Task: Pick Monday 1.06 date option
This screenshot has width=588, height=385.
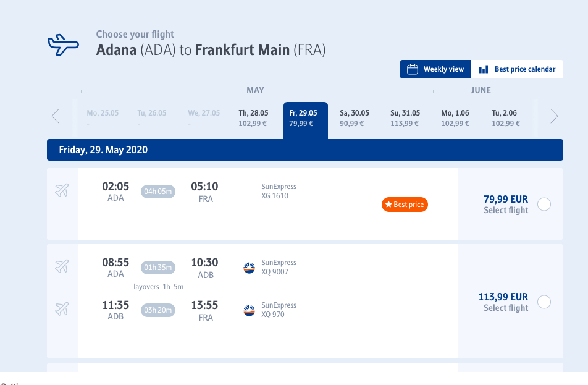Action: click(x=455, y=118)
